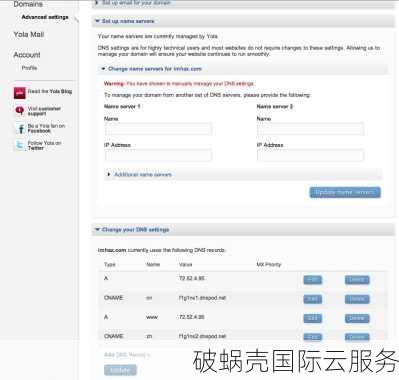Viewport: 399px width, 380px height.
Task: Click the f1g1ns2.dnspod.net value text
Action: 202,336
